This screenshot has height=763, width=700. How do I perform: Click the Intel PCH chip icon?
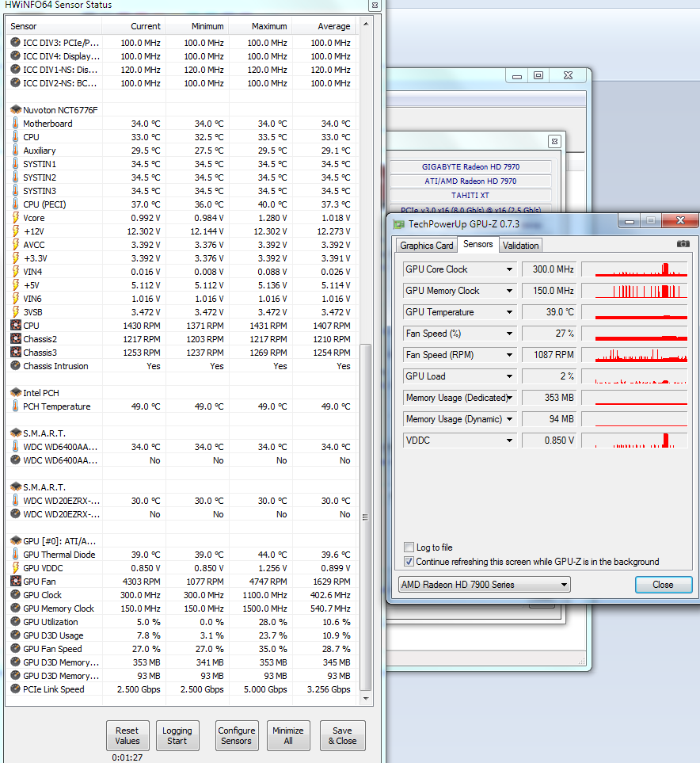tap(16, 393)
